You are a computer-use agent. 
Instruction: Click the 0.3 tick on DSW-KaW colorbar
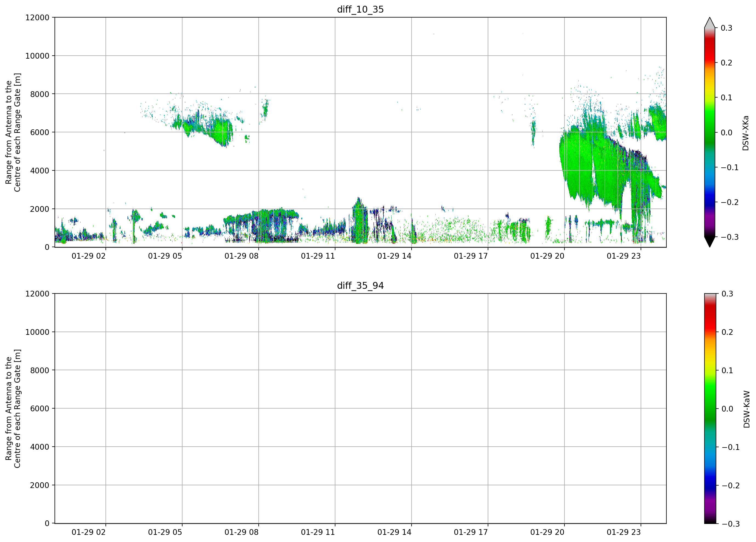[x=727, y=294]
